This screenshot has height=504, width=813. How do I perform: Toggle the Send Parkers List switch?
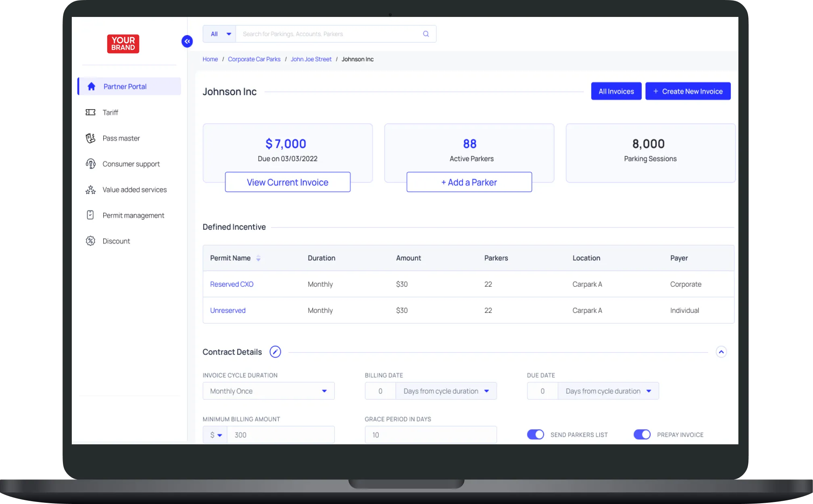536,434
